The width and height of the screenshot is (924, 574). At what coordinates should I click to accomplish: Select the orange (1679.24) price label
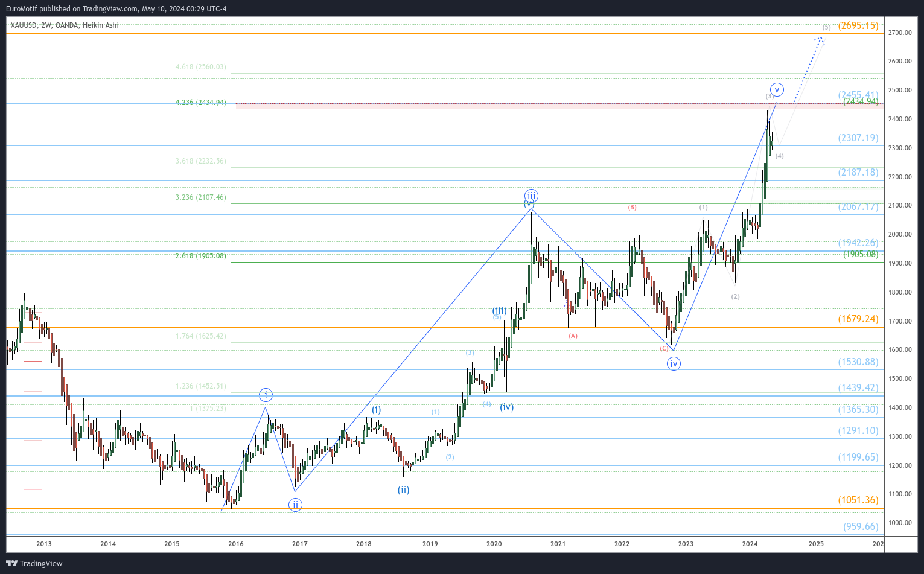pyautogui.click(x=858, y=319)
